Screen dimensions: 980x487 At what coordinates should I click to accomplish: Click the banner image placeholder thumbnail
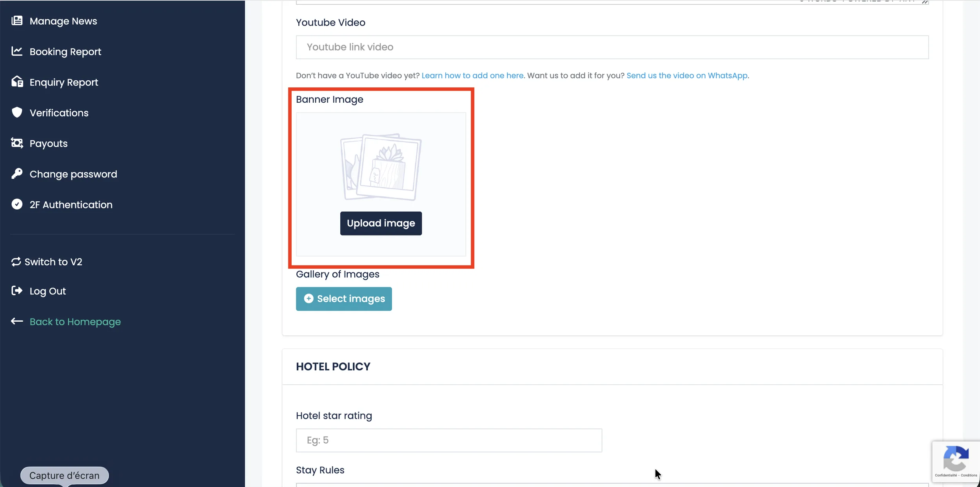point(381,167)
